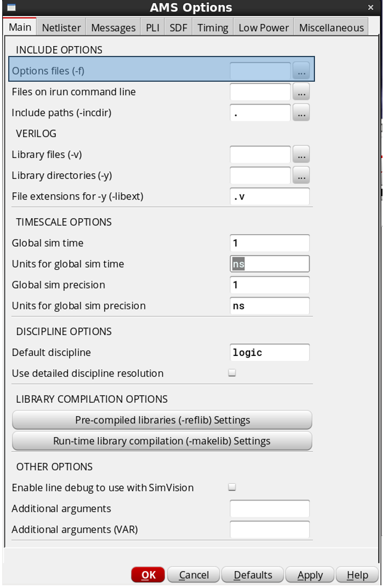Click the Additional arguments text field
Viewport: 383px width, 588px height.
pos(269,508)
